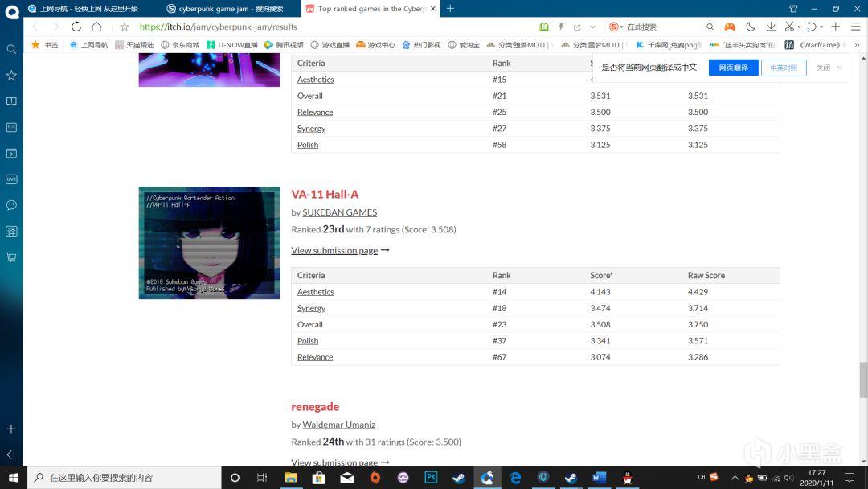Screen dimensions: 868x489
Task: Open Microsoft Word from the taskbar
Action: (599, 478)
